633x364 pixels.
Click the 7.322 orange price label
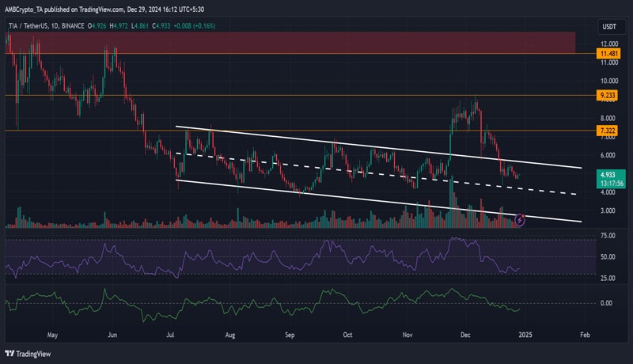point(608,131)
